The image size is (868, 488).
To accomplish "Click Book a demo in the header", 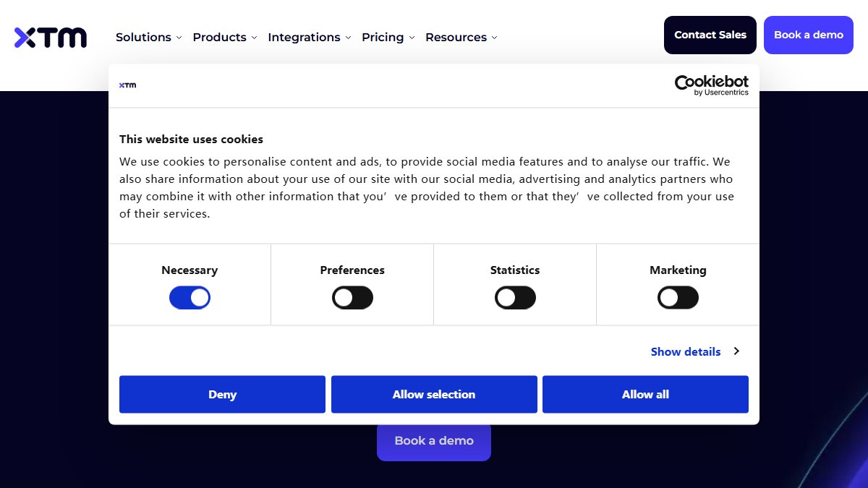I will pos(809,35).
